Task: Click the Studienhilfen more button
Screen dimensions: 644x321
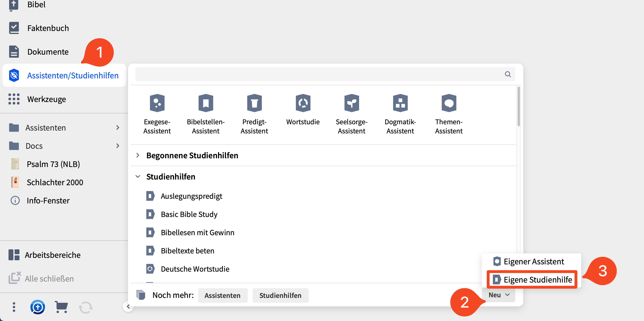Action: (280, 295)
